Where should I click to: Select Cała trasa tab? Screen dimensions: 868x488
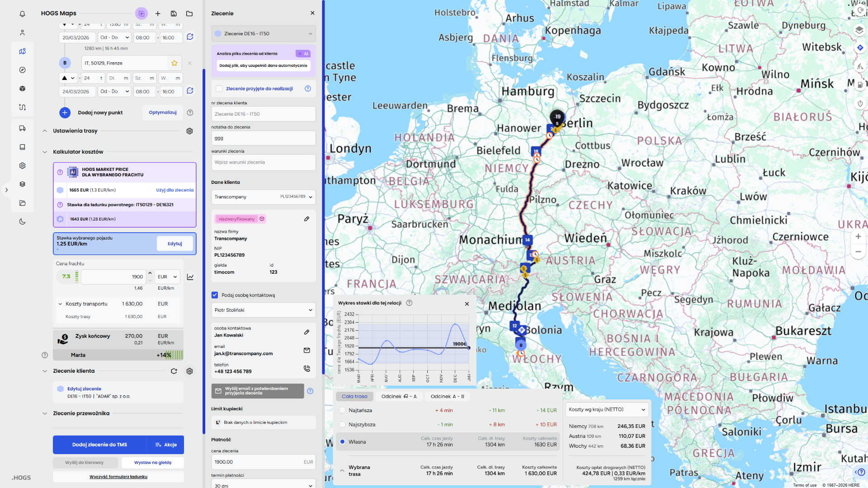[x=354, y=396]
